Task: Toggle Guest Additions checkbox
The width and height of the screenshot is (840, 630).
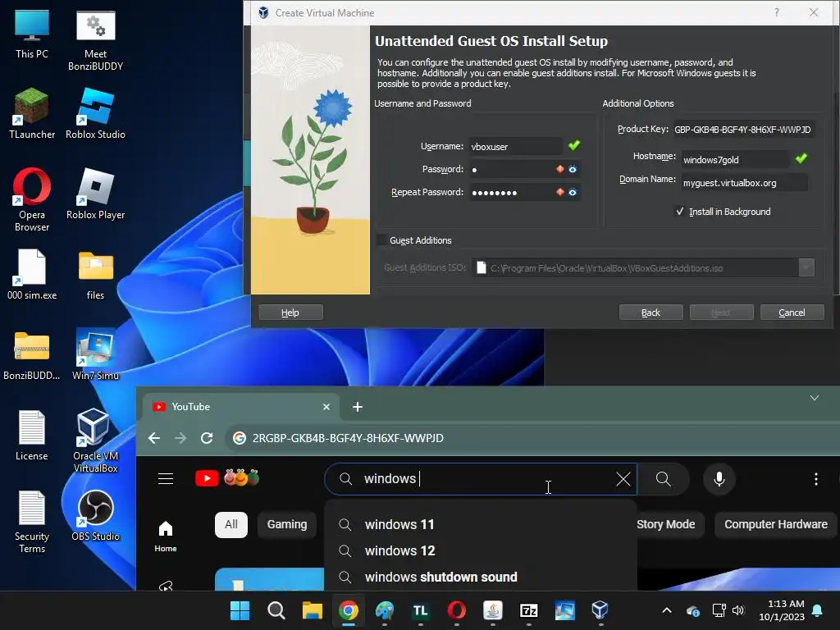Action: point(381,240)
